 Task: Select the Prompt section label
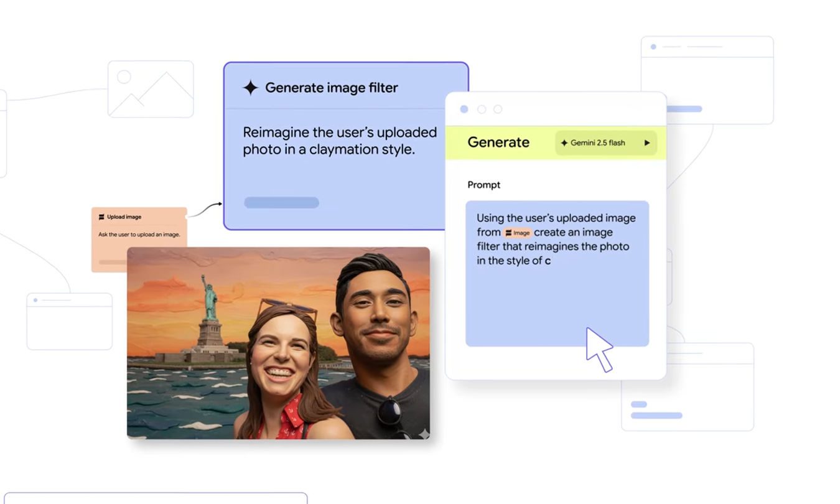484,185
